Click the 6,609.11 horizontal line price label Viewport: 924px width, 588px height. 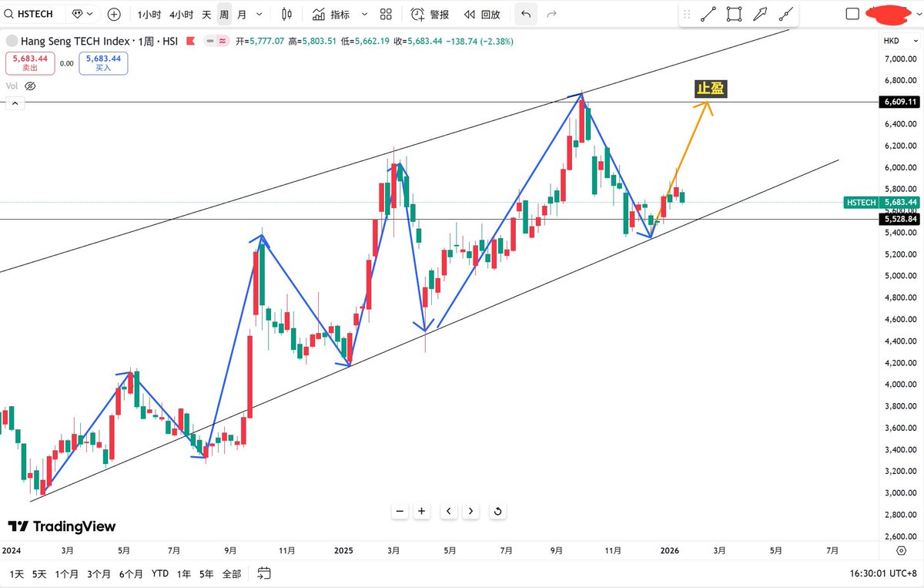pos(899,102)
